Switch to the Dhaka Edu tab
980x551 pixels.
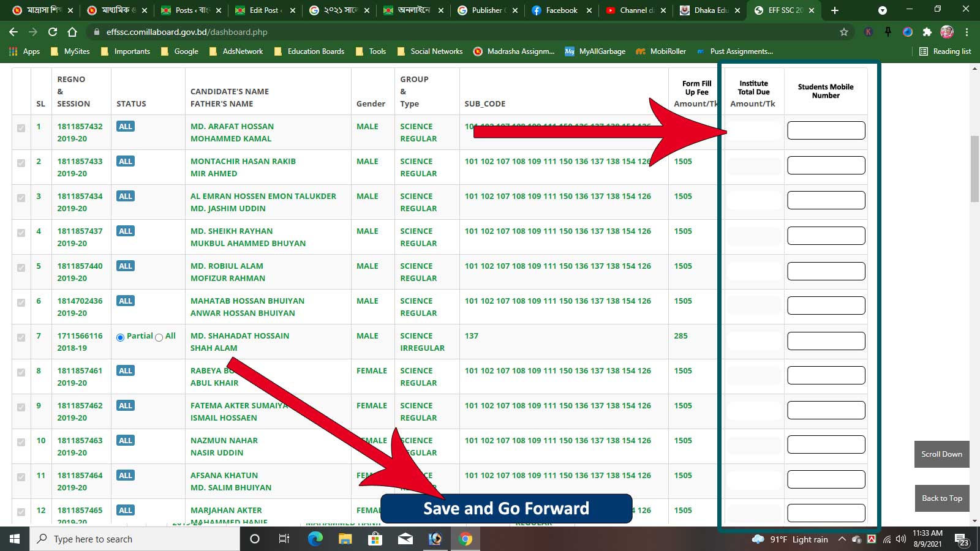710,10
